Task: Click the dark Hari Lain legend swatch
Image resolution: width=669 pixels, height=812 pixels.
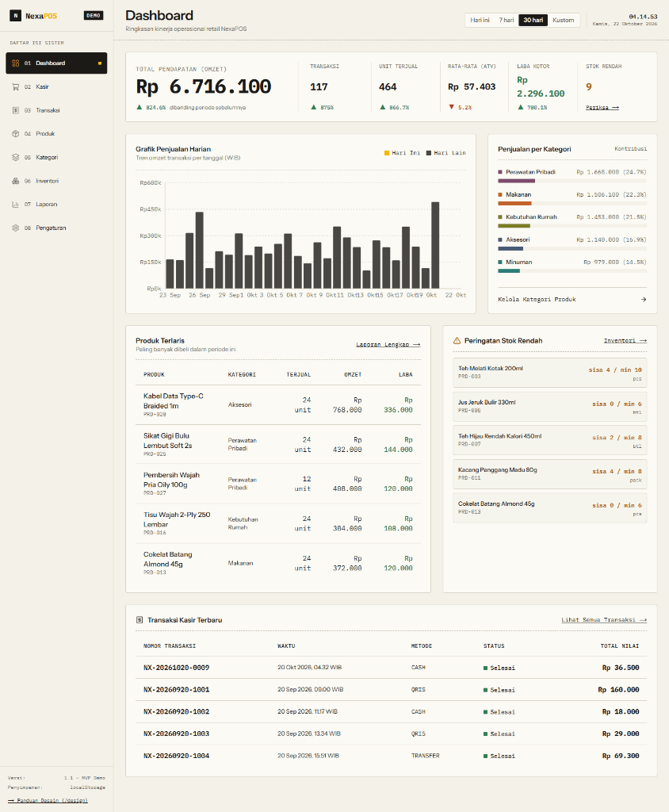Action: pyautogui.click(x=429, y=153)
